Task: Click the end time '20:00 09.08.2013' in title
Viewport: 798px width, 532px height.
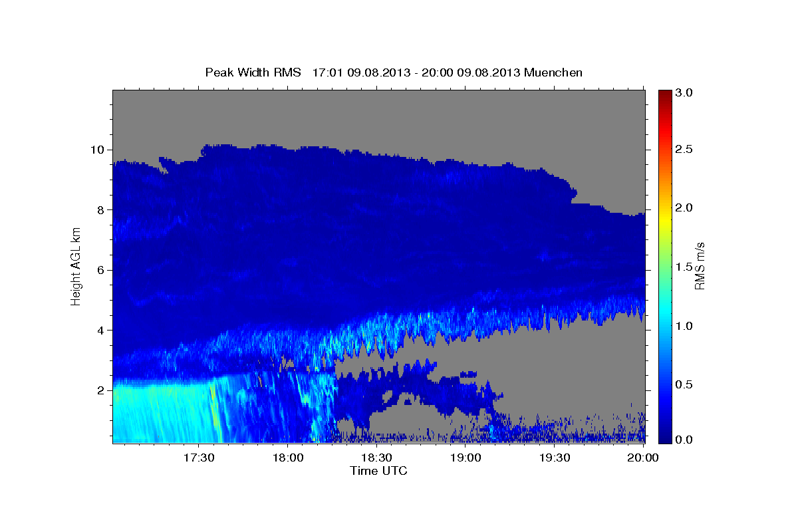Action: pos(471,72)
